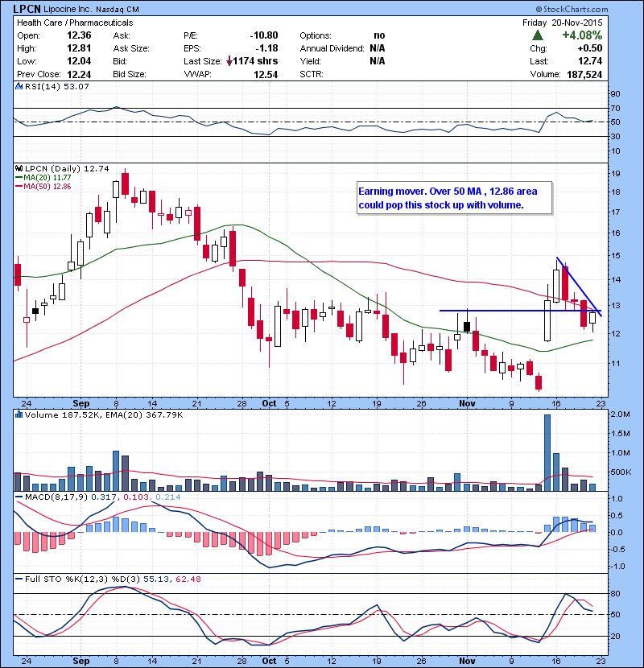This screenshot has height=668, width=644.
Task: Click the RSI(14) 53.07 panel label
Action: [56, 86]
